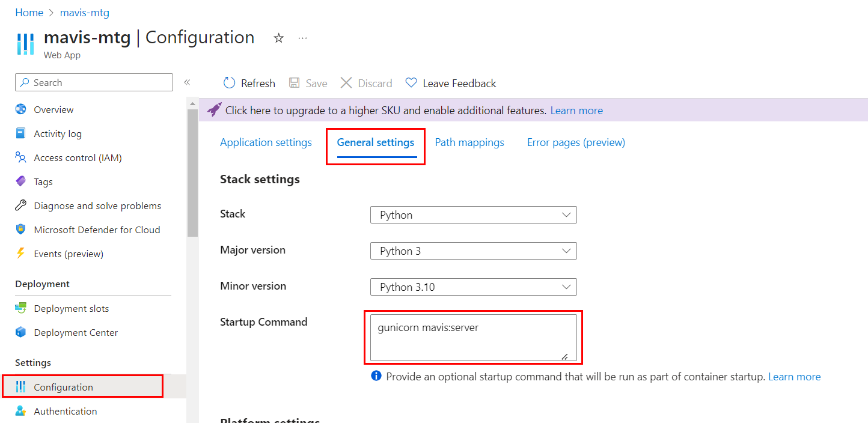This screenshot has width=868, height=423.
Task: Click the upgrade to higher SKU banner text
Action: (385, 111)
